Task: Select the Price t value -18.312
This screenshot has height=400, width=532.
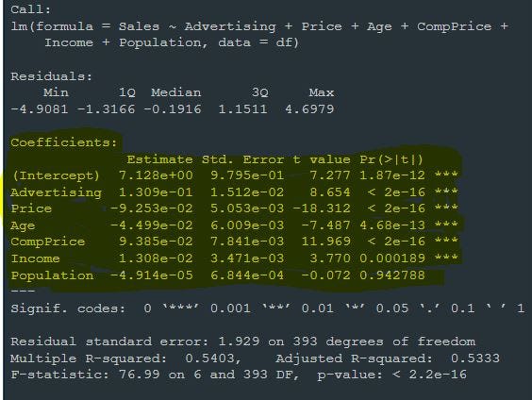Action: coord(322,208)
